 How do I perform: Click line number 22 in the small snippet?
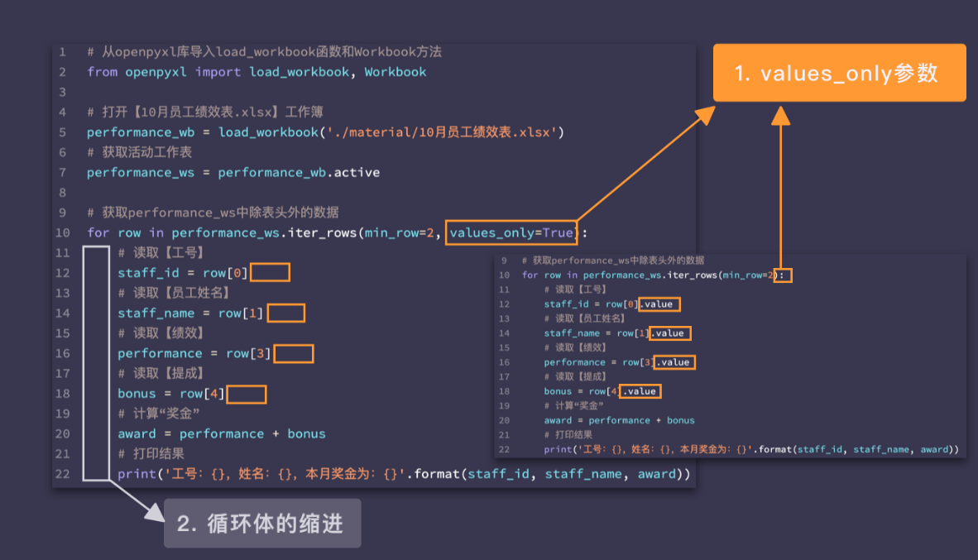[x=504, y=449]
